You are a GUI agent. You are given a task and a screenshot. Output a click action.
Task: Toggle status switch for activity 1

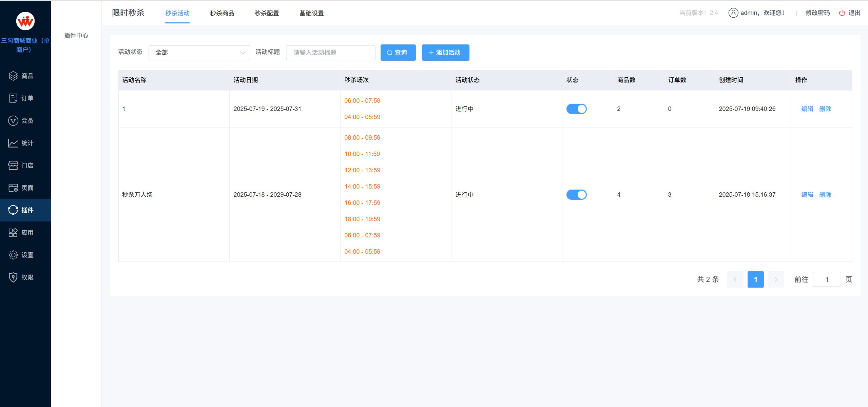576,109
